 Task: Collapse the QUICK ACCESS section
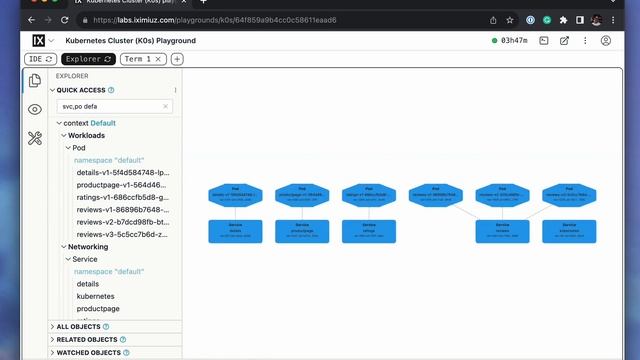52,90
